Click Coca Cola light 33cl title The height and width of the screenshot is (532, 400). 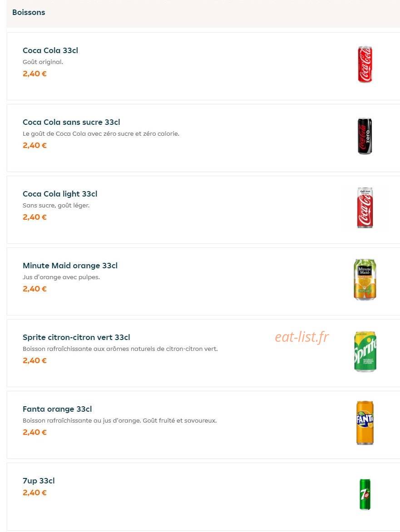[x=60, y=194]
